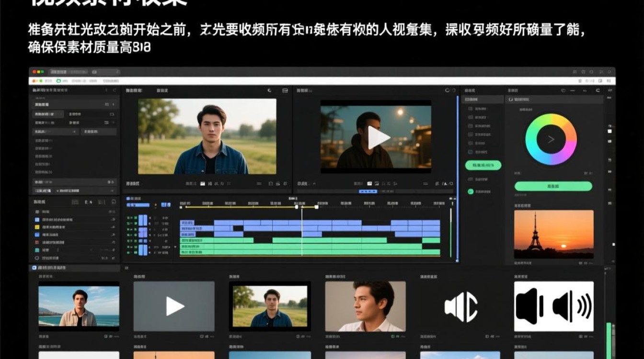The height and width of the screenshot is (359, 644).
Task: Click the blue icon at the media bin header
Action: tap(34, 268)
